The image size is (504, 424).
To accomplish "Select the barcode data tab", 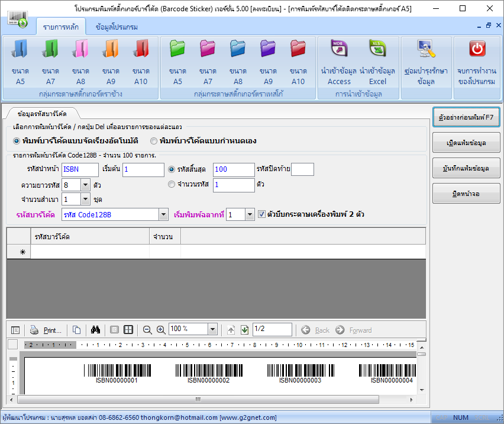I will pyautogui.click(x=42, y=114).
